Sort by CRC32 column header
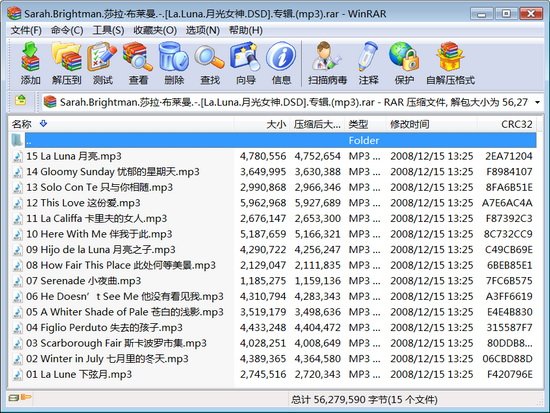 (507, 124)
